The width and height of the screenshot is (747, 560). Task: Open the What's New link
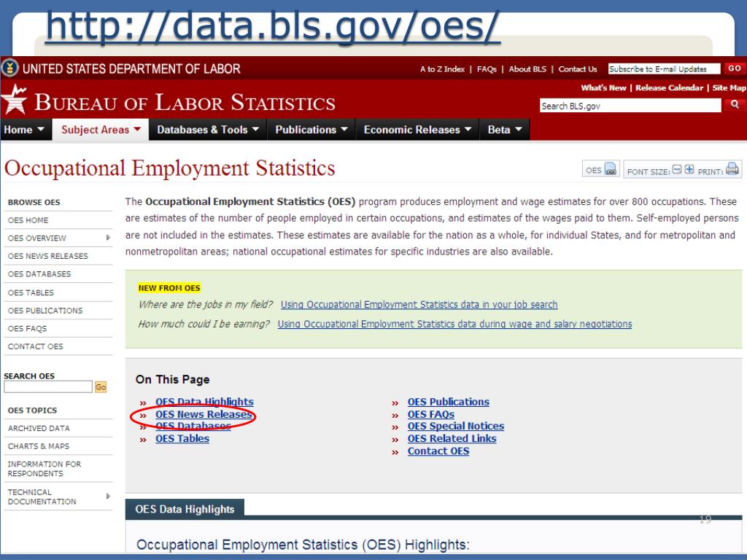[x=603, y=87]
